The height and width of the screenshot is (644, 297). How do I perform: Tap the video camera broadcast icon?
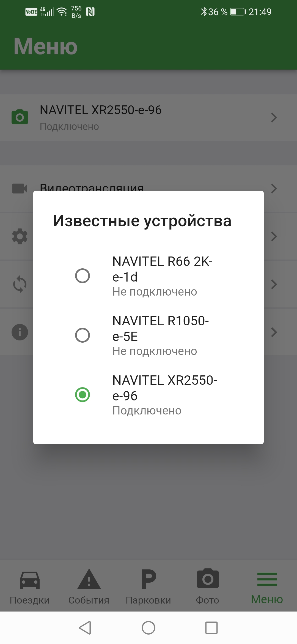click(x=20, y=189)
